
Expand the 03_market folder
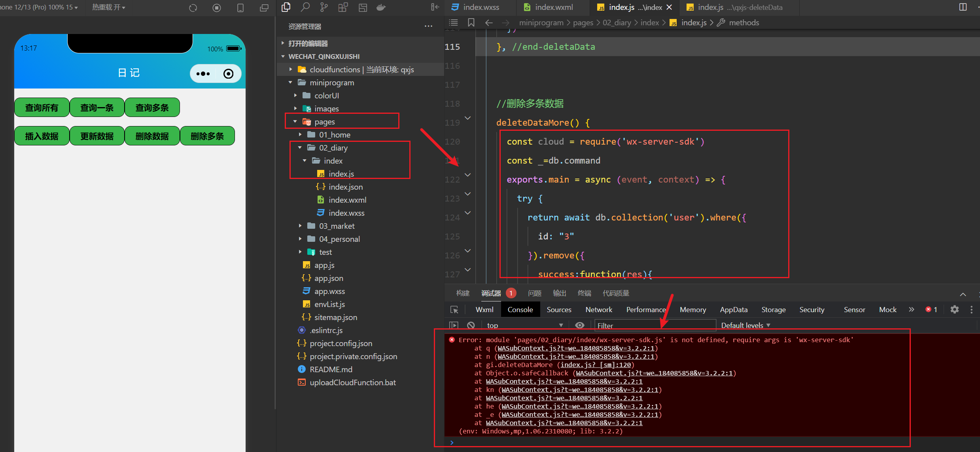(337, 226)
